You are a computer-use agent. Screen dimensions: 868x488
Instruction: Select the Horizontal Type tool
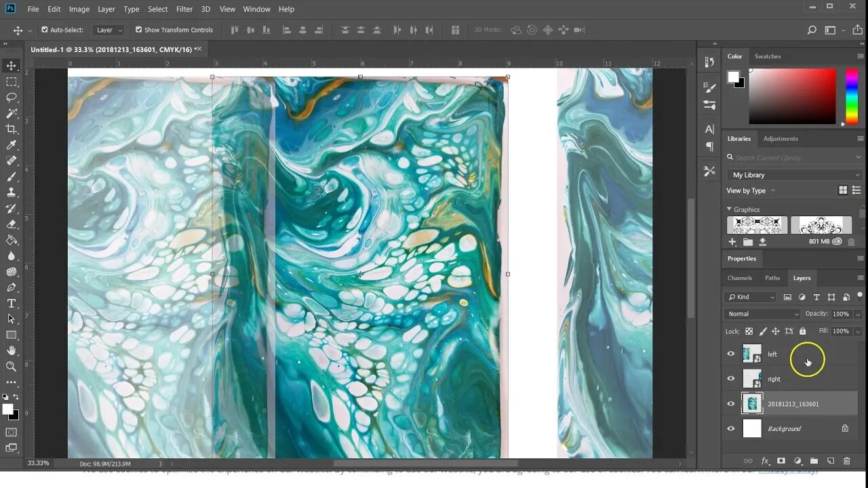[x=12, y=303]
